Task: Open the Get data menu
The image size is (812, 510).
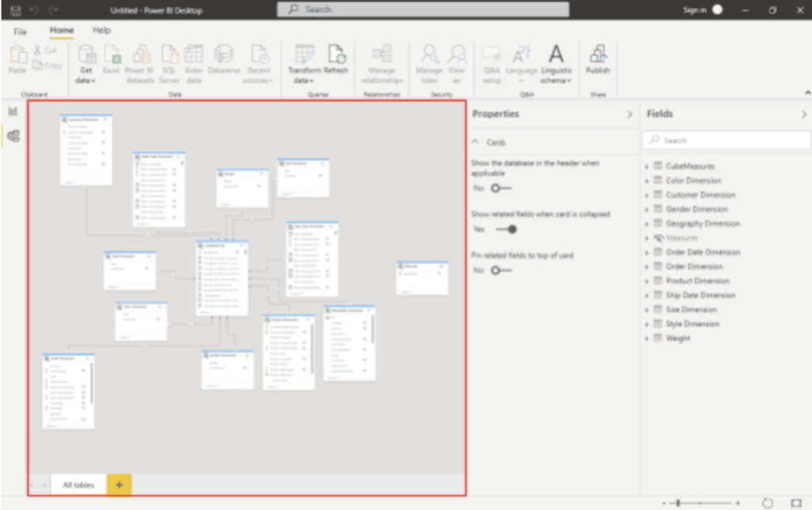Action: [x=86, y=64]
